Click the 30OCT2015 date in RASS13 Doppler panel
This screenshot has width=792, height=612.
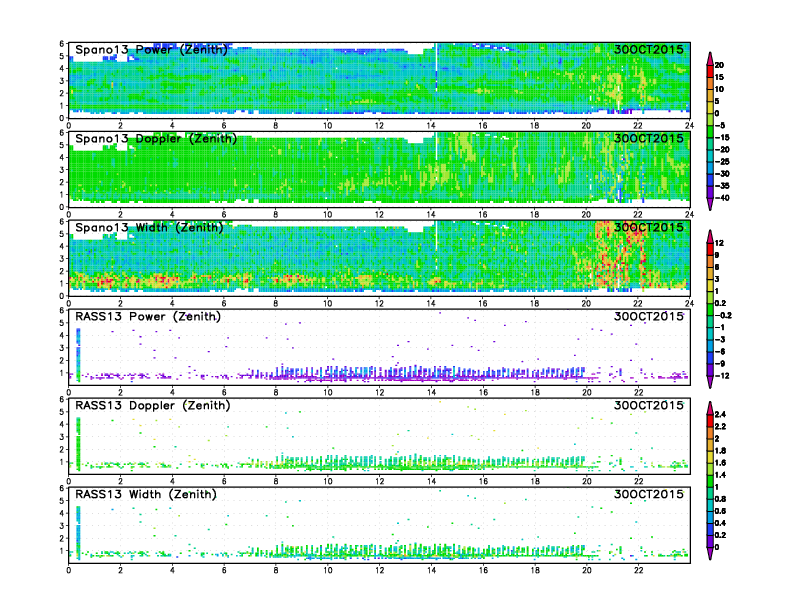point(649,405)
